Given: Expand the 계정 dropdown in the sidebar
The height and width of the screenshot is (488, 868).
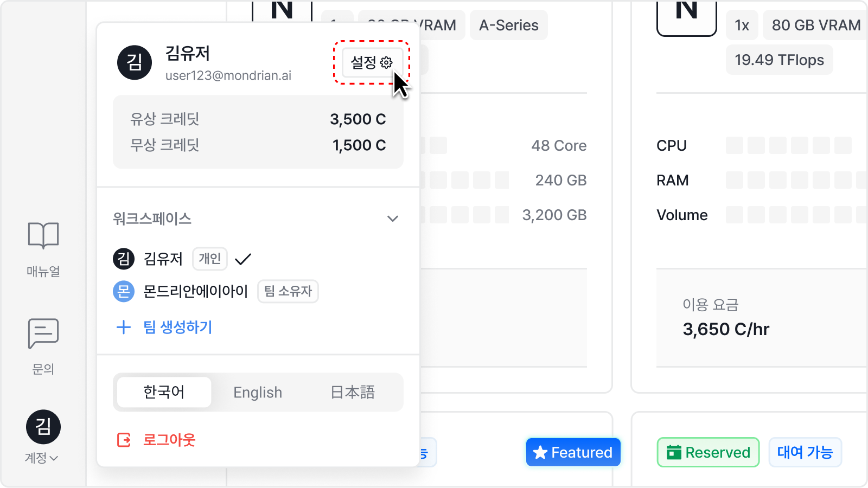Looking at the screenshot, I should [41, 458].
